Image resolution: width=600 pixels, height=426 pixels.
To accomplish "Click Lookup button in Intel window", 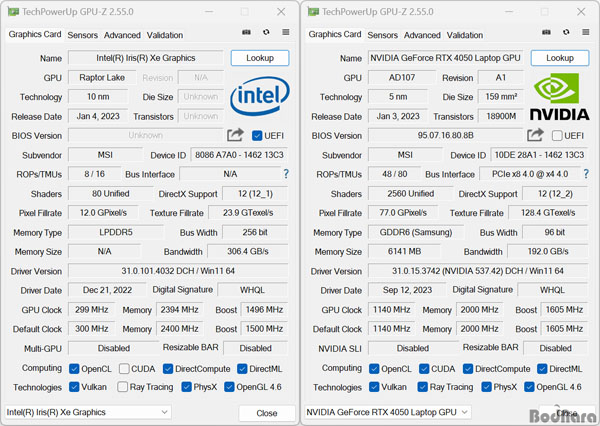I will click(x=260, y=58).
